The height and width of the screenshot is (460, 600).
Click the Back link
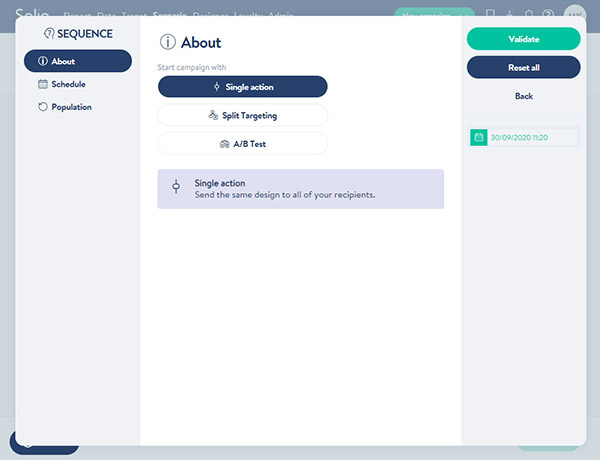coord(523,96)
